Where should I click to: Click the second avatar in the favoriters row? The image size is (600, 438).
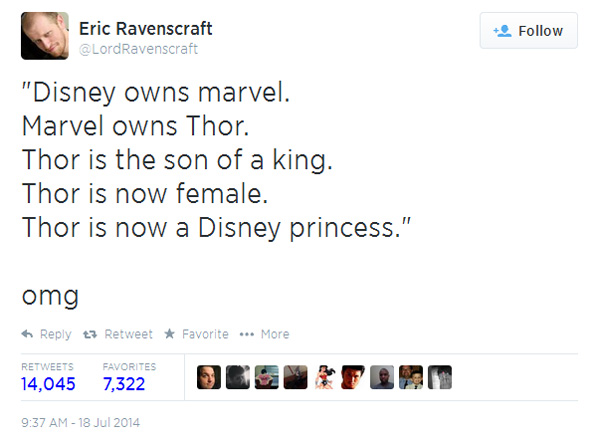pyautogui.click(x=238, y=377)
